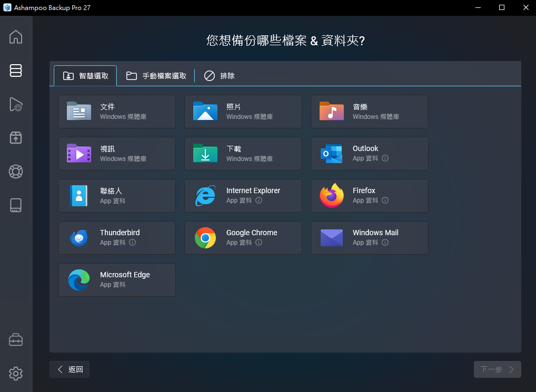Select the Windows Mail envelope icon
Screen dimensions: 536x392
click(332, 238)
